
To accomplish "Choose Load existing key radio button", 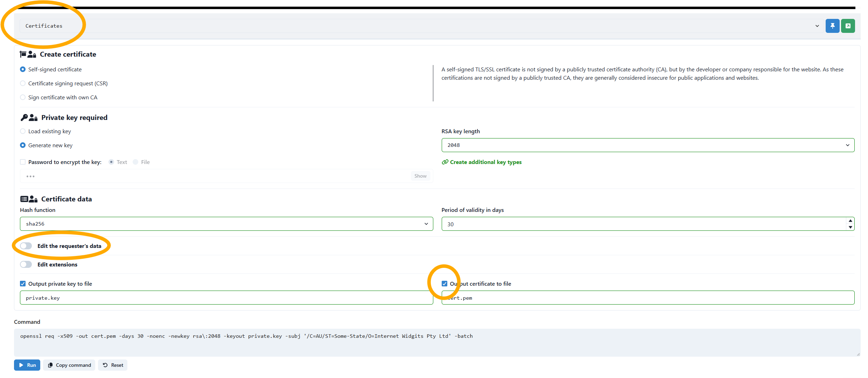I will coord(23,131).
